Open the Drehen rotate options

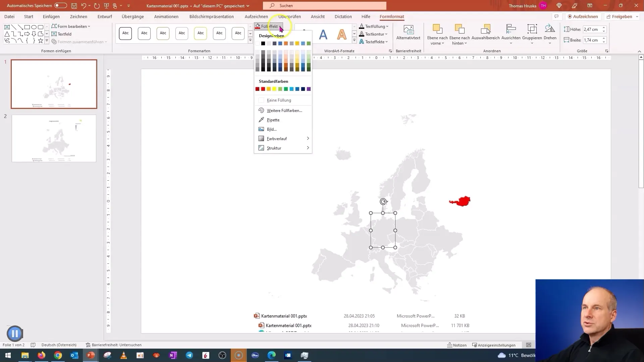tap(550, 34)
